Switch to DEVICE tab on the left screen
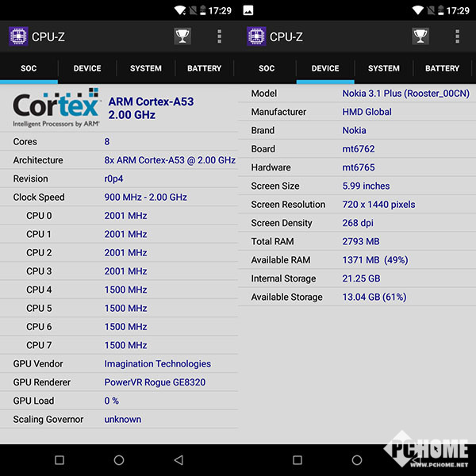Image resolution: width=476 pixels, height=476 pixels. point(87,68)
